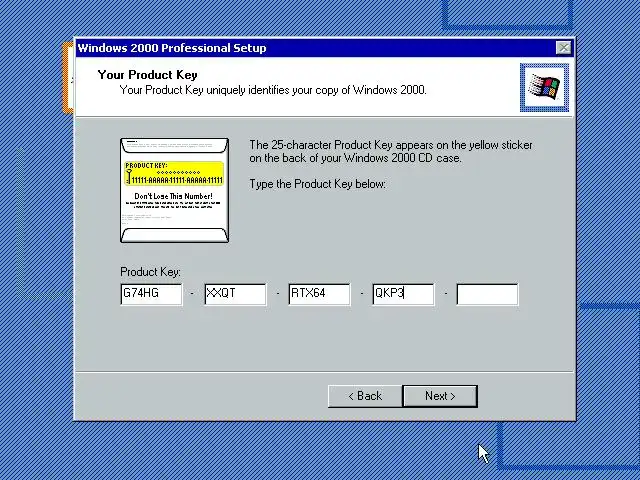Close the Windows 2000 Professional Setup dialog
Image resolution: width=640 pixels, height=480 pixels.
tap(564, 48)
